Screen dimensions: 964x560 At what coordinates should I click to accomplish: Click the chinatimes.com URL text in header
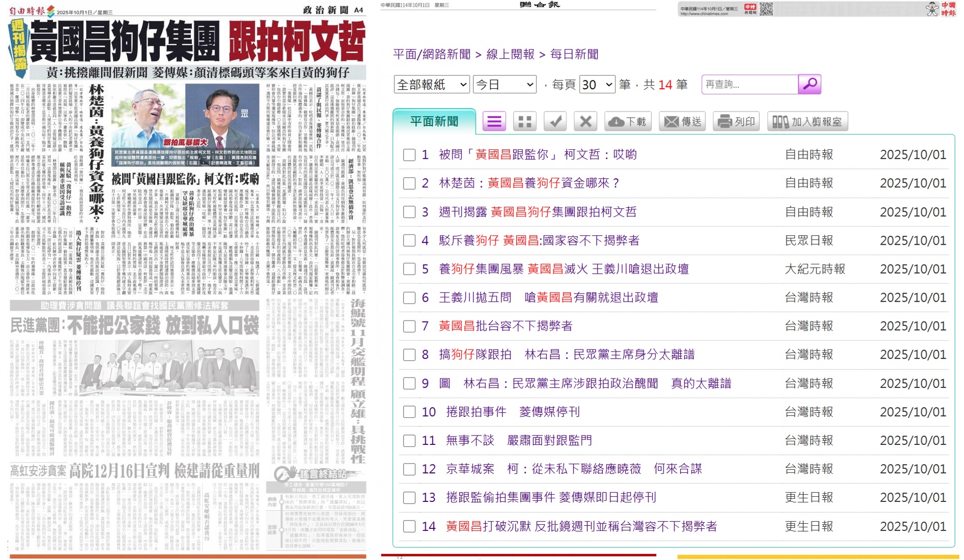tap(704, 13)
